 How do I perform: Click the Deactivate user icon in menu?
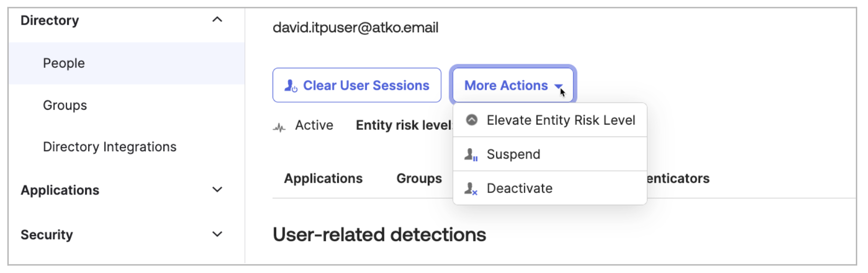click(x=471, y=189)
